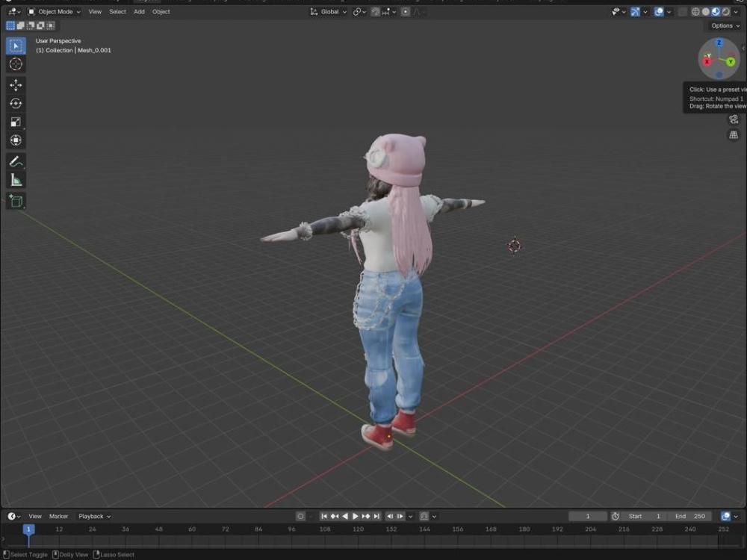Open the Select menu

[118, 12]
